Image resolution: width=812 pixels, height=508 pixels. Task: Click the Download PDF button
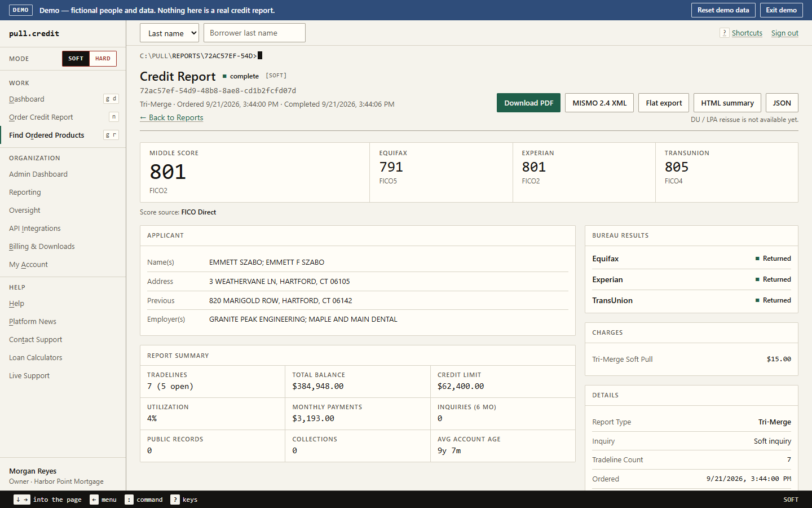click(528, 103)
